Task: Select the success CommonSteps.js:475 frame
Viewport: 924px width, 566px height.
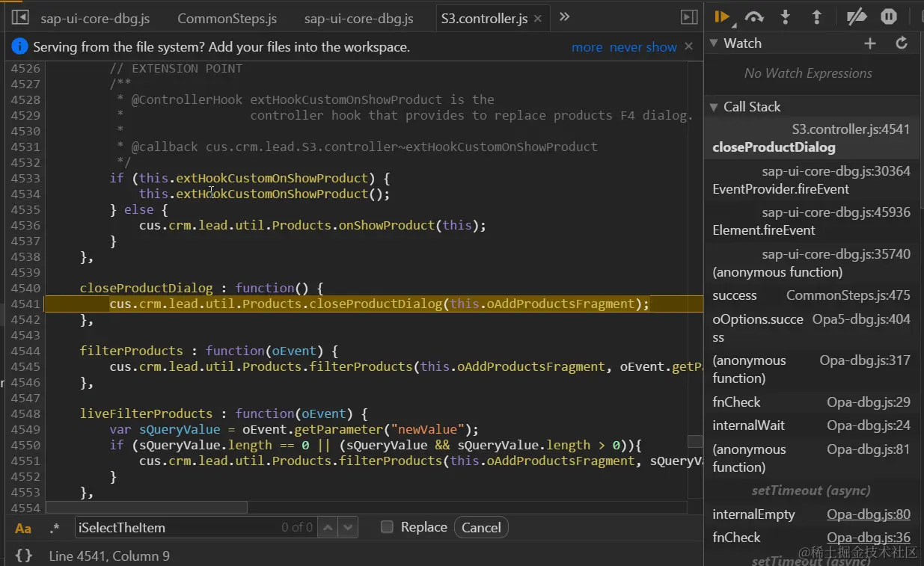Action: tap(812, 295)
